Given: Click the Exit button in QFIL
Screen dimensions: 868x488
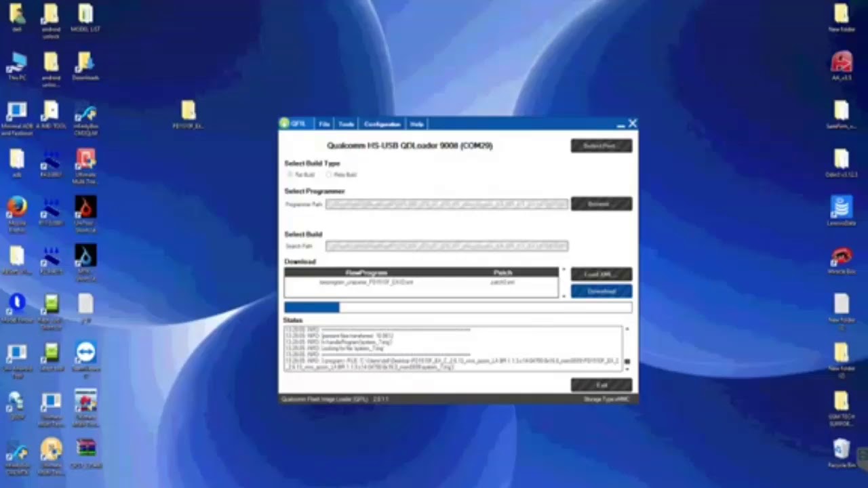Looking at the screenshot, I should tap(601, 385).
